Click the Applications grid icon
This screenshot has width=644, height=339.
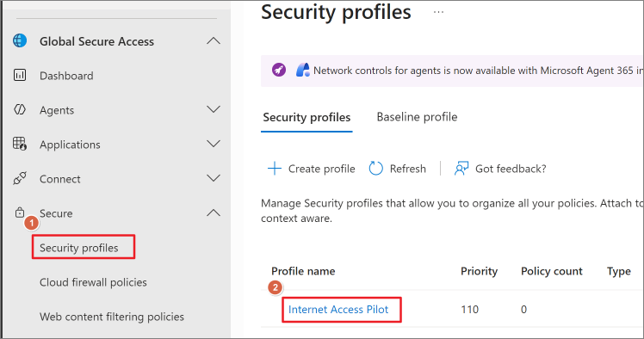(x=20, y=144)
